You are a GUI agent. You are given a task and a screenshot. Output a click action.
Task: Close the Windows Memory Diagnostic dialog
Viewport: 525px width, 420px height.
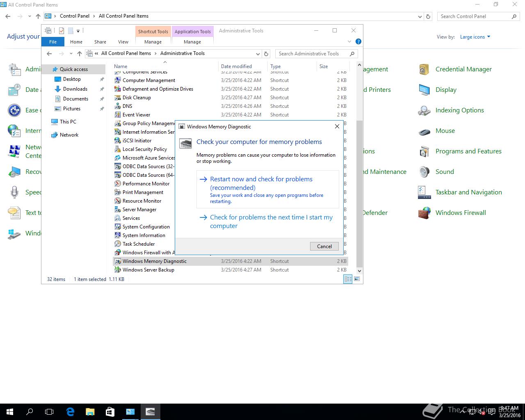(x=337, y=126)
